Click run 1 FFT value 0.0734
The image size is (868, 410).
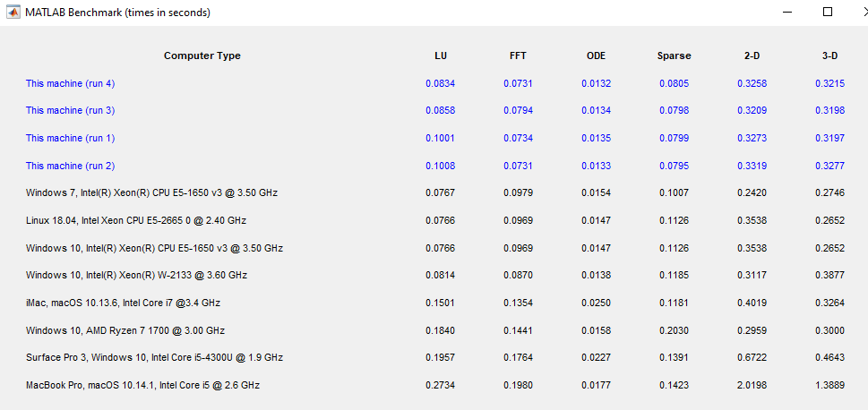click(x=518, y=139)
